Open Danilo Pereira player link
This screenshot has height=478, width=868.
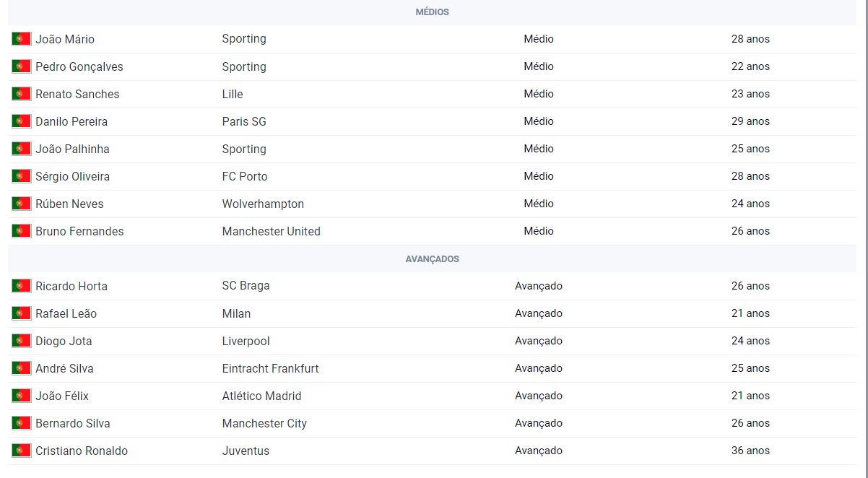pos(71,121)
